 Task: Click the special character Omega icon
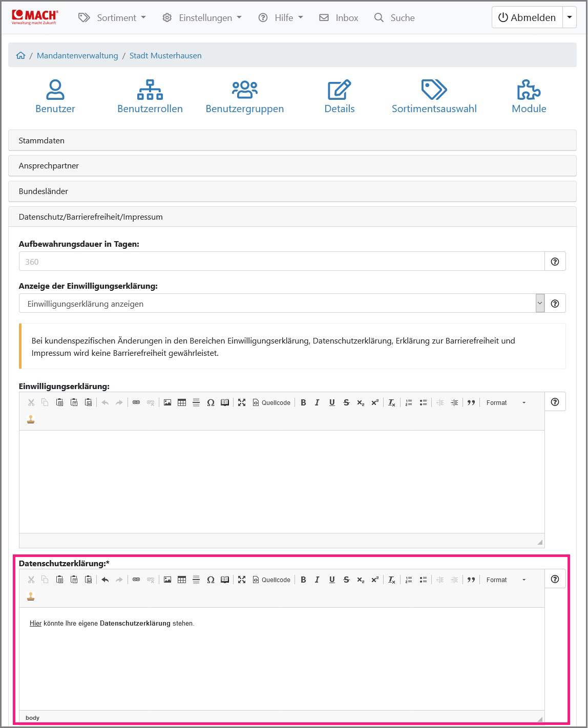pos(211,580)
